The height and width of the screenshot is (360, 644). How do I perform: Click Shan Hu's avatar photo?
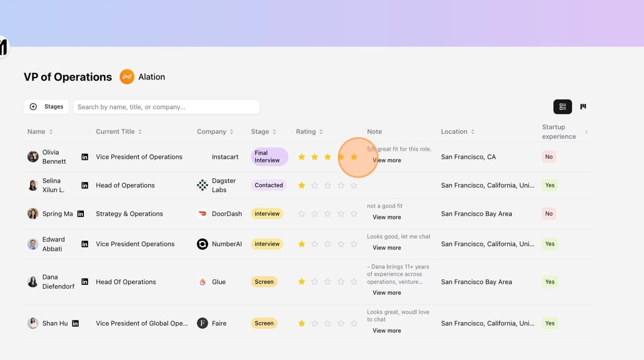tap(33, 323)
